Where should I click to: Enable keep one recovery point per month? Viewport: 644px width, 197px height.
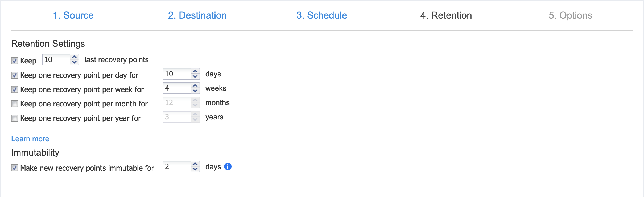click(x=15, y=104)
